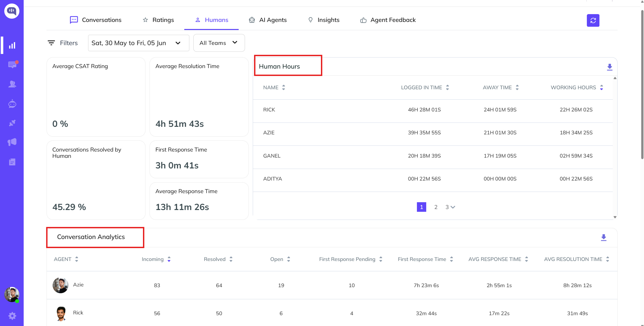Sort Conversation Analytics by AGENT

pos(77,259)
